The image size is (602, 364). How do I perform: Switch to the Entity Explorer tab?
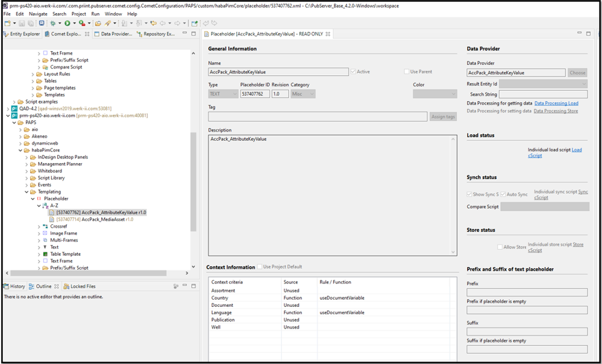pyautogui.click(x=22, y=34)
